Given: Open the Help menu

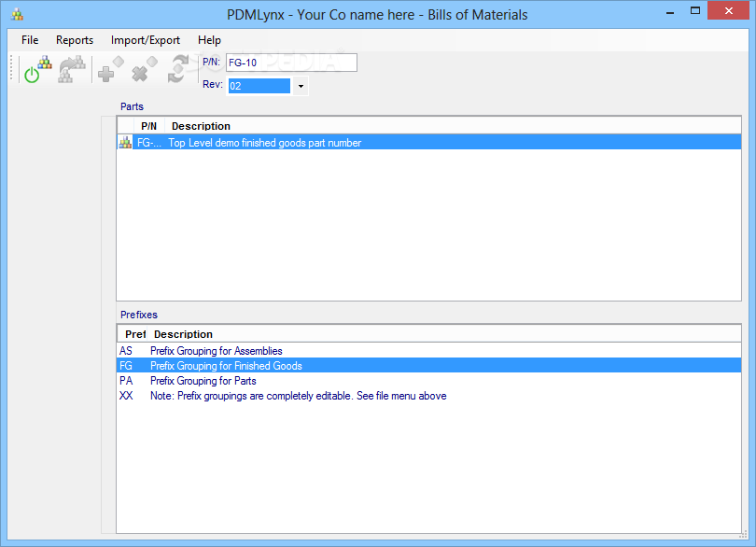Looking at the screenshot, I should [x=209, y=40].
